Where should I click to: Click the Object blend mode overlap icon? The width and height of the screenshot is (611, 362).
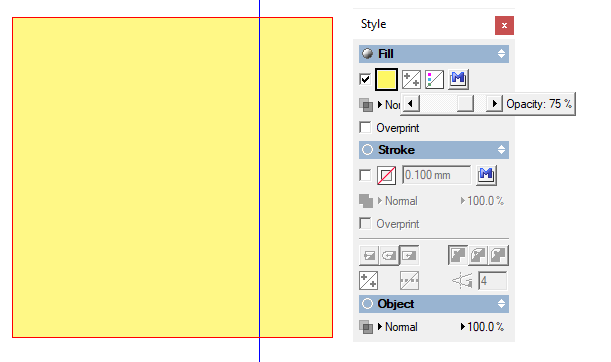pyautogui.click(x=366, y=327)
